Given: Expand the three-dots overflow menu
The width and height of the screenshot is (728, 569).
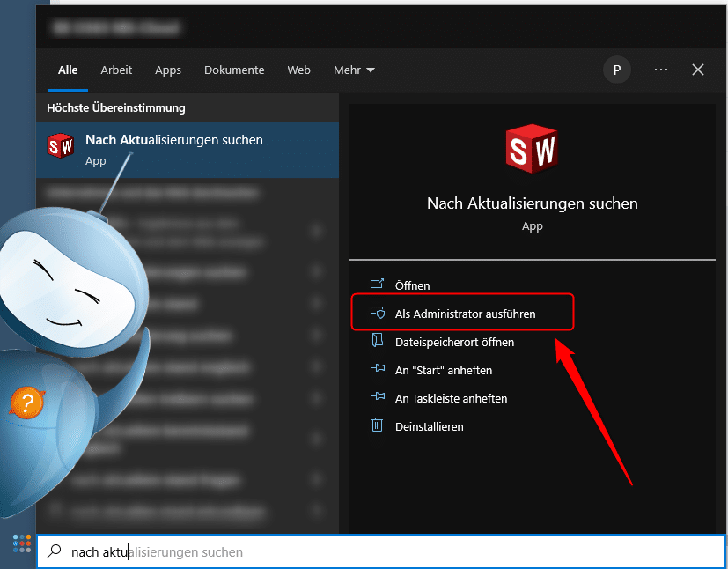Looking at the screenshot, I should (x=660, y=70).
